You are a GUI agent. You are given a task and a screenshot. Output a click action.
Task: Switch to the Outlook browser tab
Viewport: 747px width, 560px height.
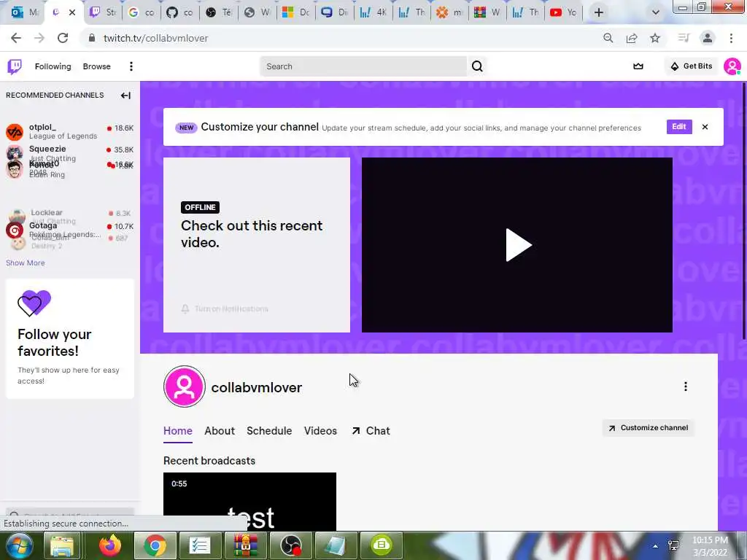pos(25,13)
